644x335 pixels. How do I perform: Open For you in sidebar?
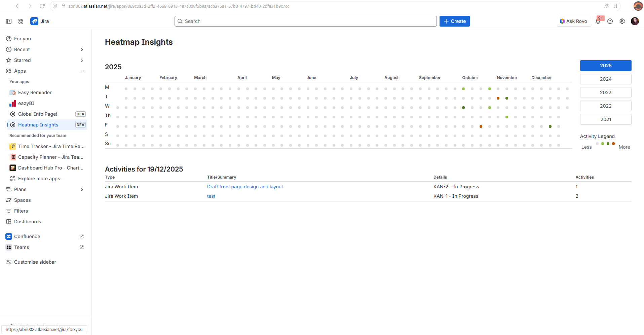click(45, 39)
